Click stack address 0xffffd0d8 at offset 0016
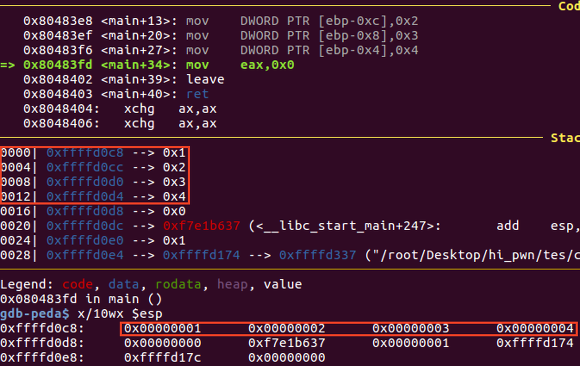The width and height of the screenshot is (580, 366). point(85,211)
